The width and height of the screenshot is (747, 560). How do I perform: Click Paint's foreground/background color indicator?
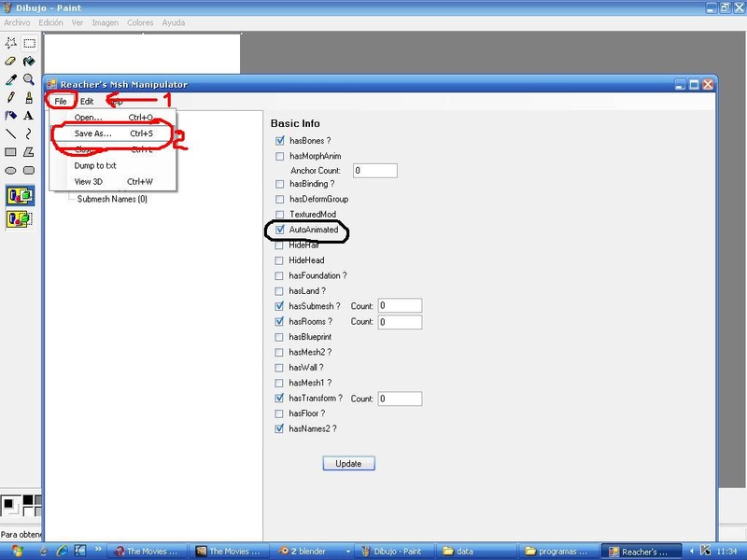(10, 506)
